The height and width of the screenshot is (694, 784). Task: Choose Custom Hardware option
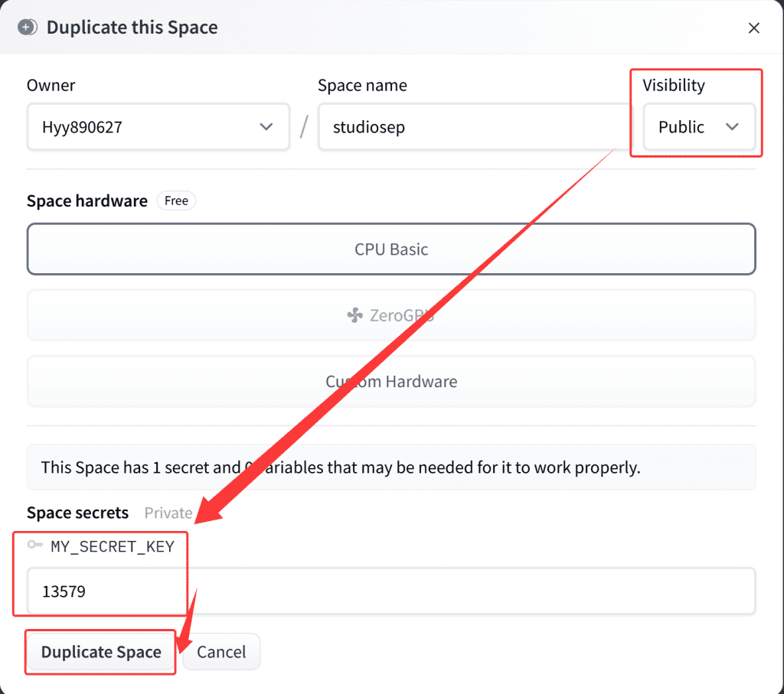(391, 381)
